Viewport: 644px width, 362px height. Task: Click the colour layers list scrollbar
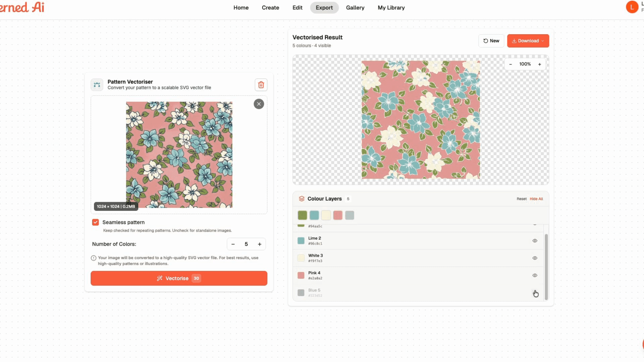tap(546, 267)
